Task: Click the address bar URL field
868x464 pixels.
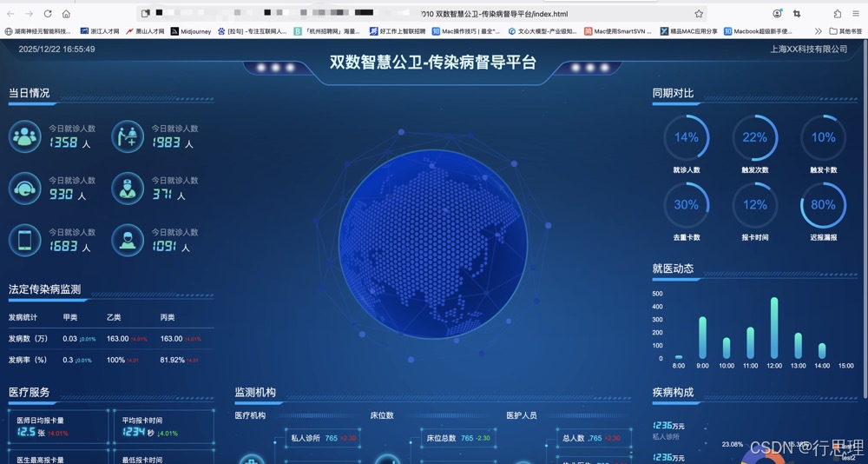Action: pyautogui.click(x=421, y=14)
